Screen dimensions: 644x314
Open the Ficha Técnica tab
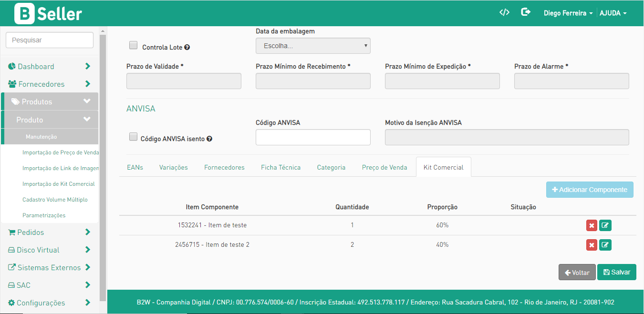[x=280, y=167]
